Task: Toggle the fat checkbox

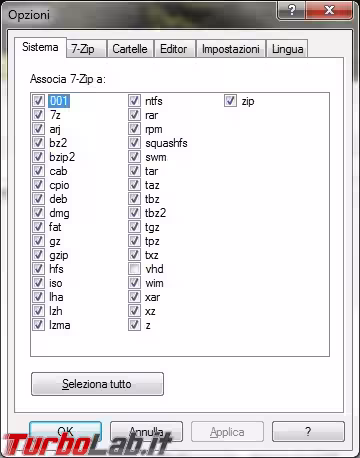Action: pos(38,227)
